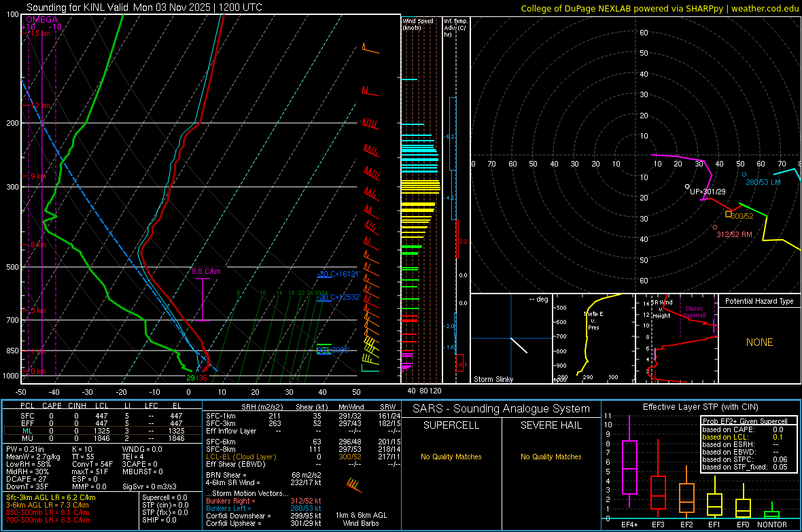This screenshot has height=532, width=802.
Task: Click the "Prob EF2+ Given Supercell" legend title
Action: point(744,421)
